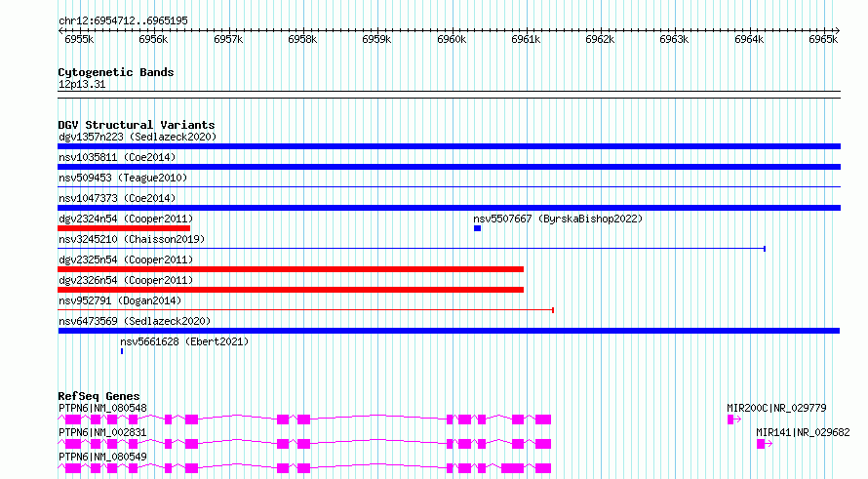The image size is (868, 479).
Task: Select the DGV Structural Variants track heading
Action: pyautogui.click(x=137, y=125)
